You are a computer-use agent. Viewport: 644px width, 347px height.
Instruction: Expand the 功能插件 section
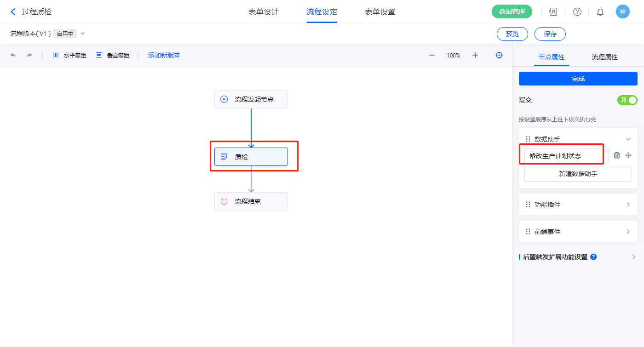[628, 205]
